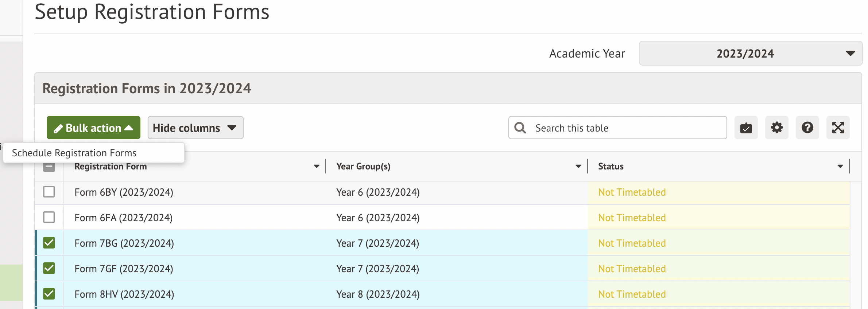Viewport: 868px width, 309px height.
Task: Open the Academic Year 2023/2024 dropdown
Action: [751, 54]
